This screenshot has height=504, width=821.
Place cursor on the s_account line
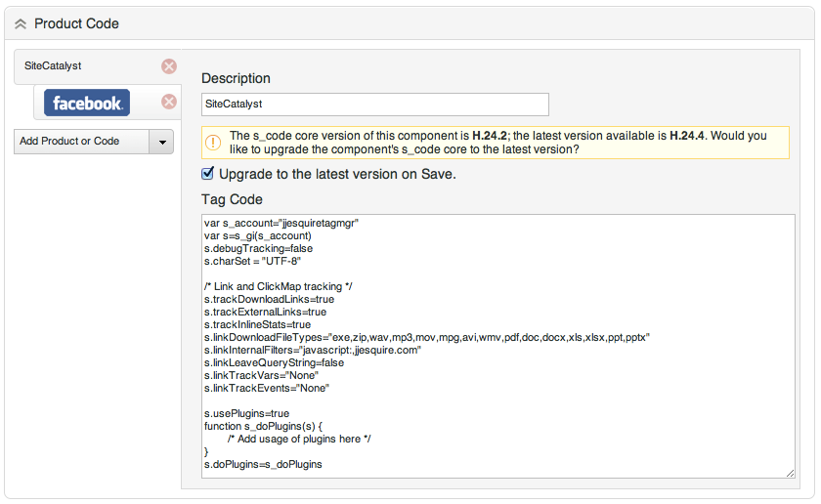(x=281, y=224)
